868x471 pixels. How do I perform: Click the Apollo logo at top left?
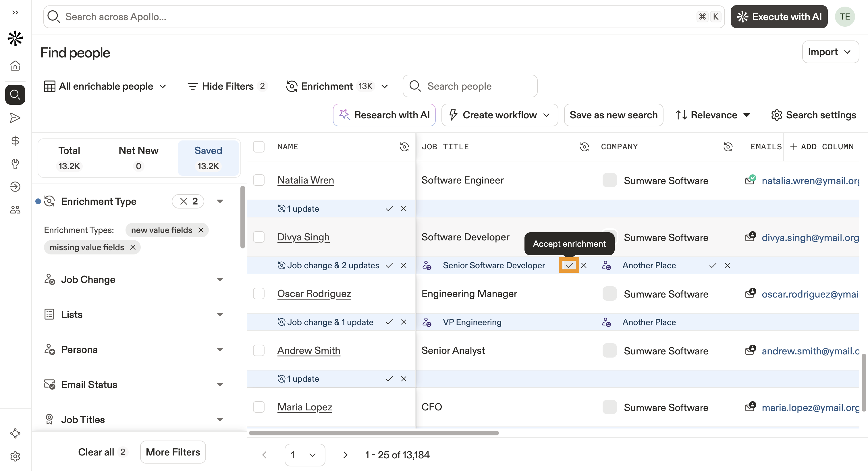click(15, 38)
